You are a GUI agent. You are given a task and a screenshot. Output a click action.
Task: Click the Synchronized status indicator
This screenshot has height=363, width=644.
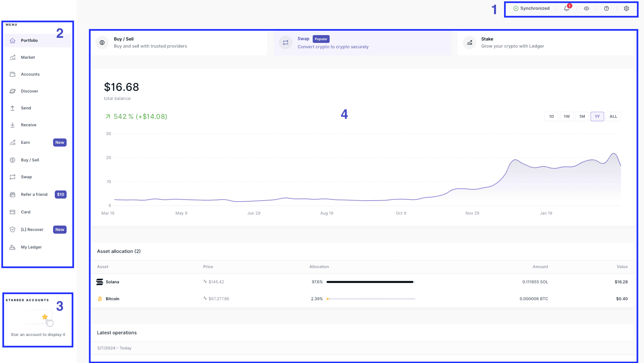pos(531,8)
